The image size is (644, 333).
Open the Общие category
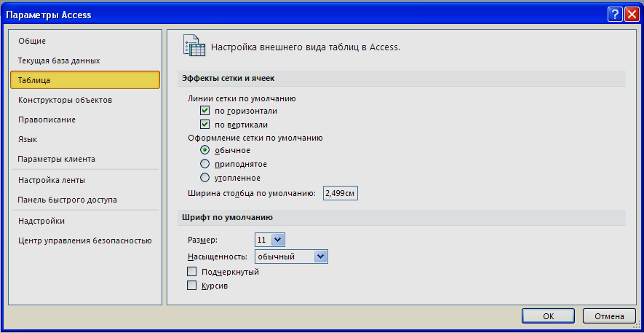(85, 41)
